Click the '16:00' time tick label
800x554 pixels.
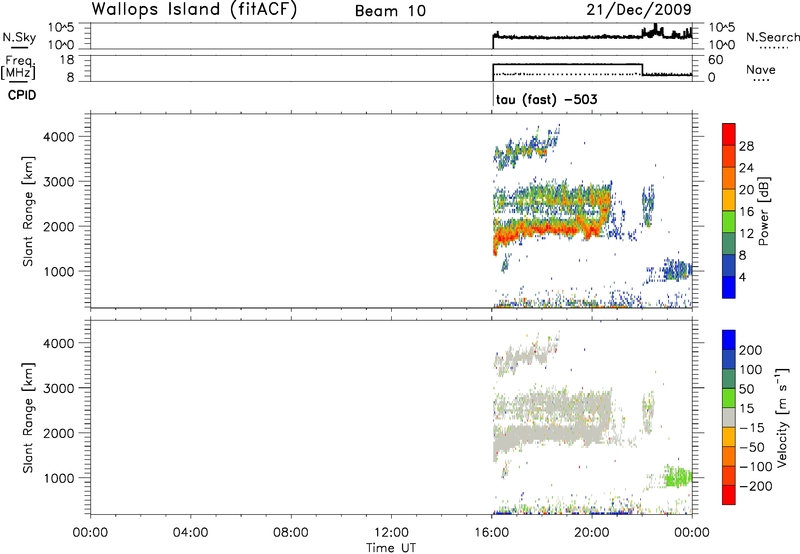point(492,533)
